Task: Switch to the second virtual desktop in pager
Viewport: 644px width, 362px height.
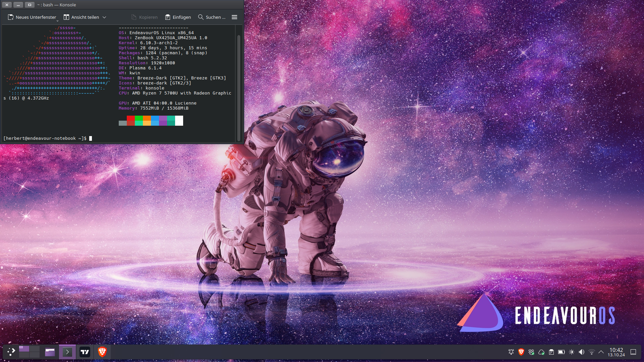Action: 34,349
